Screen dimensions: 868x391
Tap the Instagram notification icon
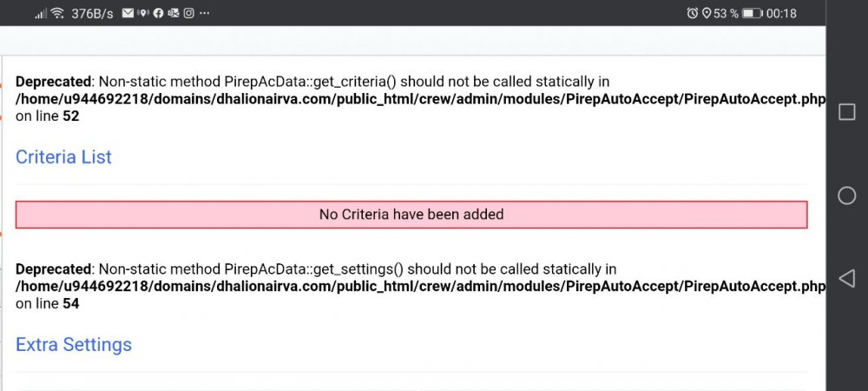pyautogui.click(x=188, y=13)
